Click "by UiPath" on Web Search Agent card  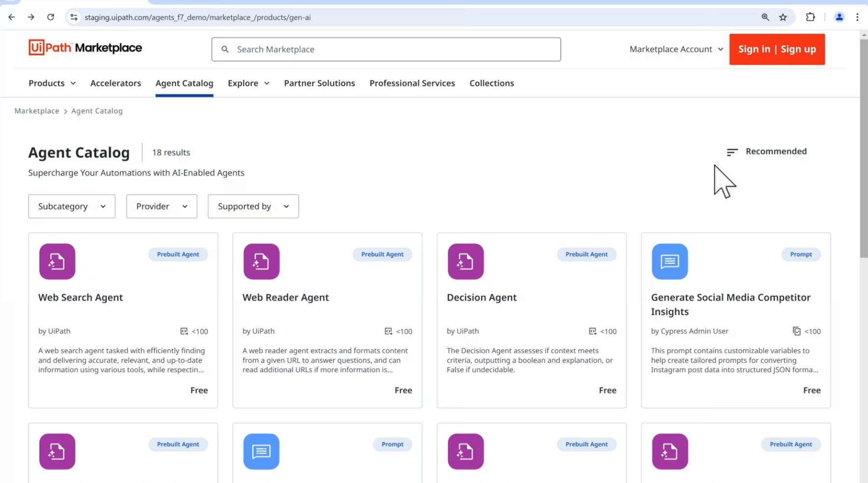click(54, 331)
